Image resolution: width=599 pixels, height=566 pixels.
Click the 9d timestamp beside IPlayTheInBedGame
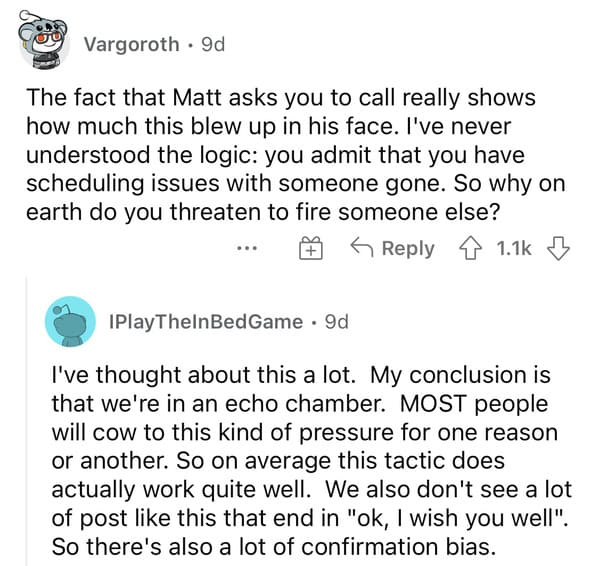pyautogui.click(x=337, y=322)
